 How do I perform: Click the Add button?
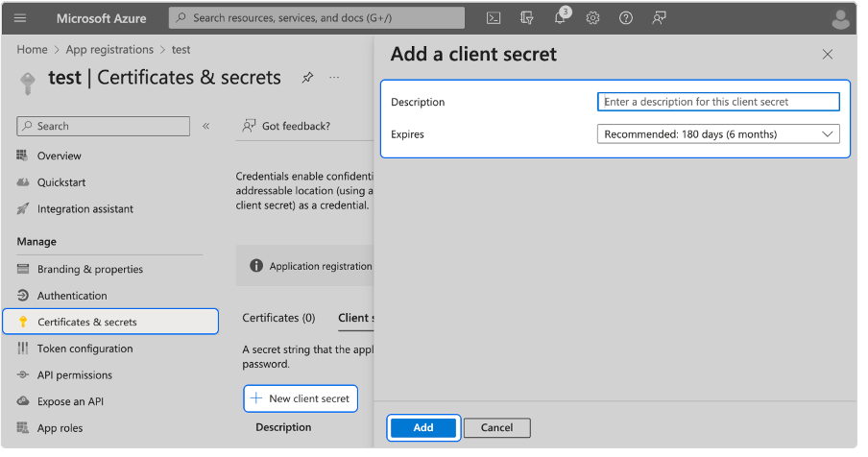coord(422,427)
